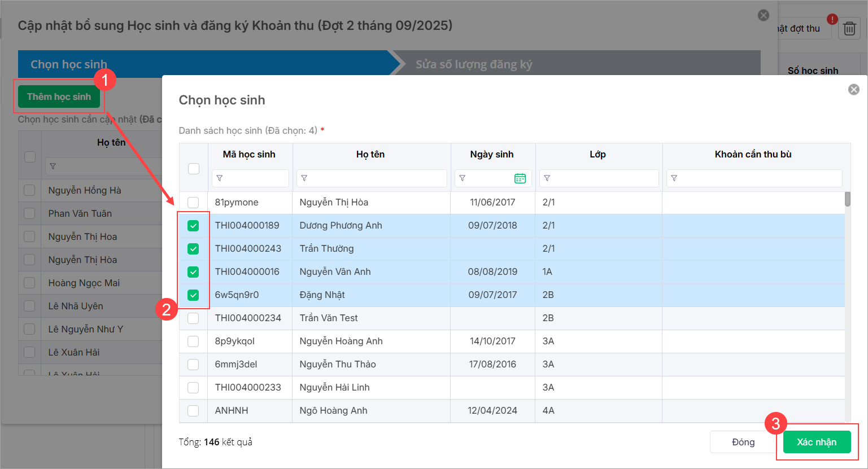Check Hoàng Ngọc Mai in background list
Image resolution: width=868 pixels, height=469 pixels.
pos(29,283)
